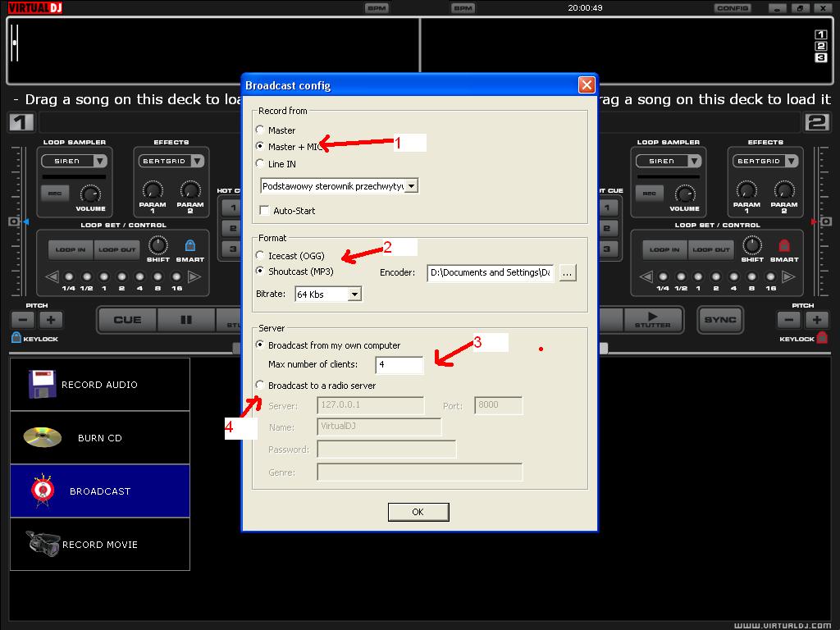Click the CUE button on deck 1
The image size is (840, 630).
[127, 320]
